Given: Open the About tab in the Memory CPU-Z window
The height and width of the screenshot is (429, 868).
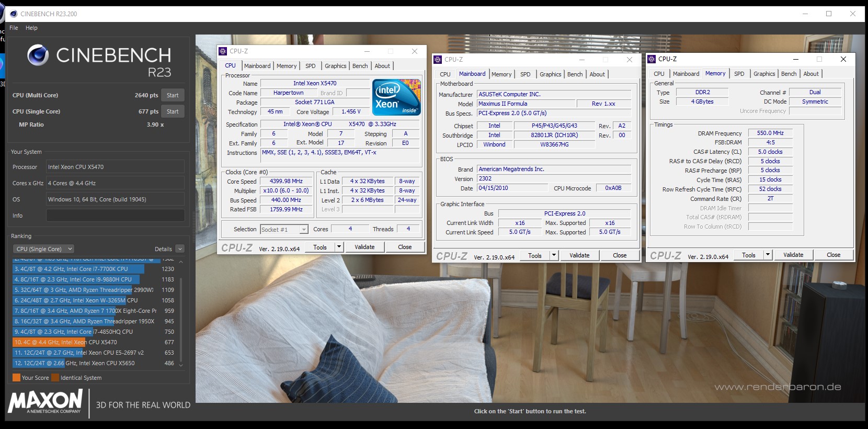Looking at the screenshot, I should coord(811,74).
